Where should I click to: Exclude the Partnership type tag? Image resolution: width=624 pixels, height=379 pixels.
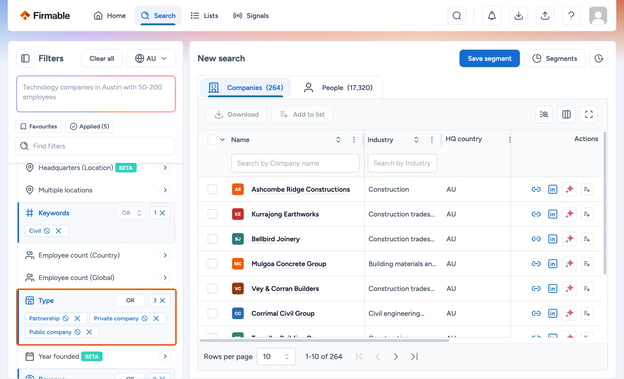coord(66,318)
